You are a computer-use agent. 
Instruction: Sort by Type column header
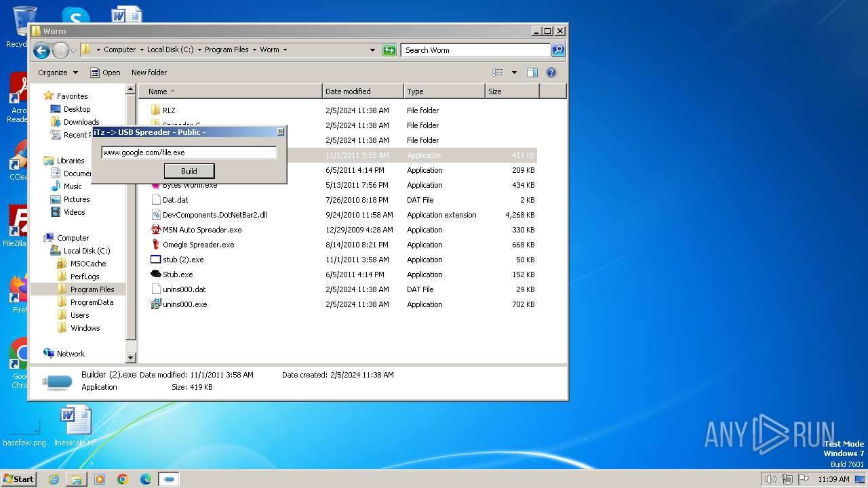click(x=444, y=91)
